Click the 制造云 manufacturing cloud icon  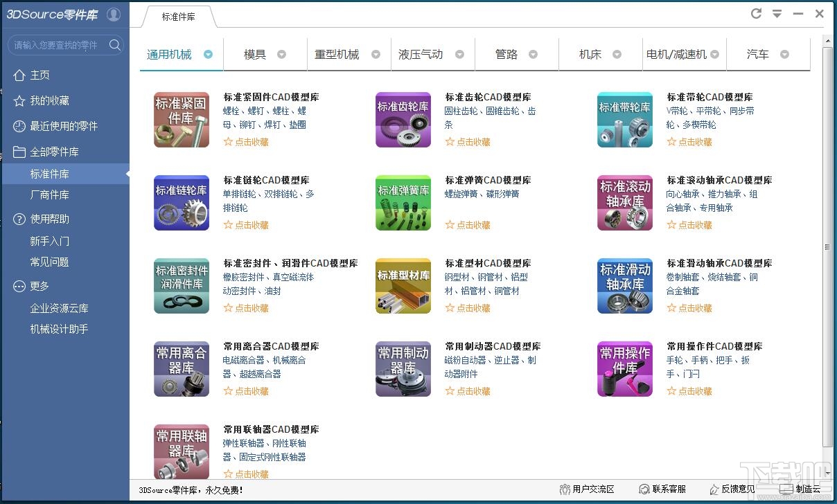[x=788, y=489]
